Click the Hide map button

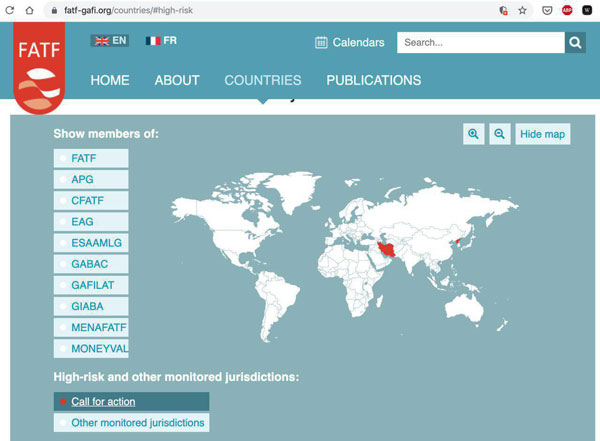point(543,134)
